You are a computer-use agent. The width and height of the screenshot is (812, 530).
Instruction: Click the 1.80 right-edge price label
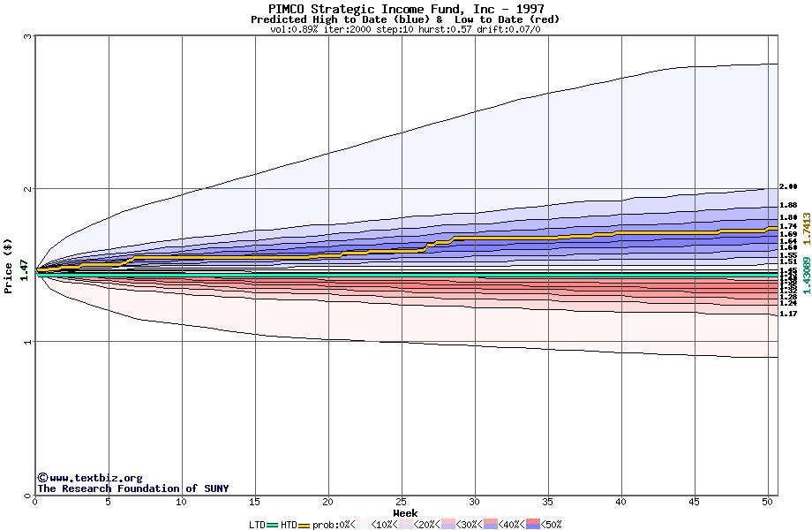[x=788, y=217]
